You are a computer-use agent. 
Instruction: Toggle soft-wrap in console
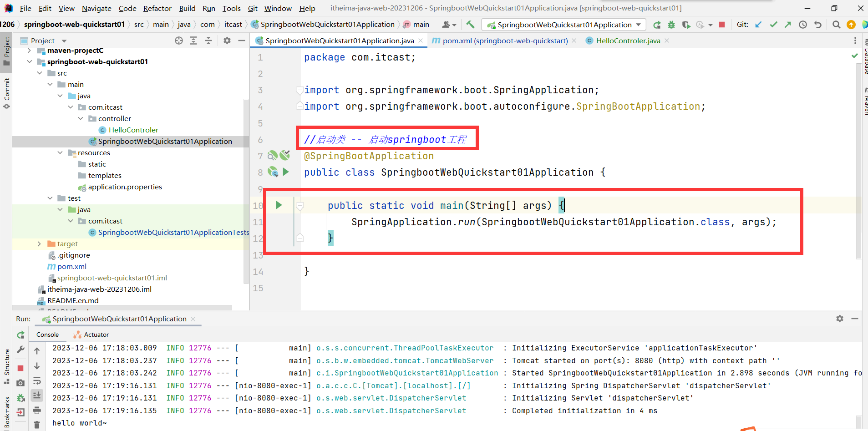pyautogui.click(x=37, y=380)
